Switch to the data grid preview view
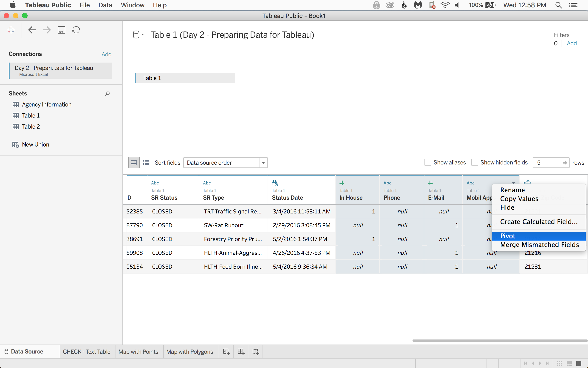This screenshot has width=588, height=368. pos(134,163)
